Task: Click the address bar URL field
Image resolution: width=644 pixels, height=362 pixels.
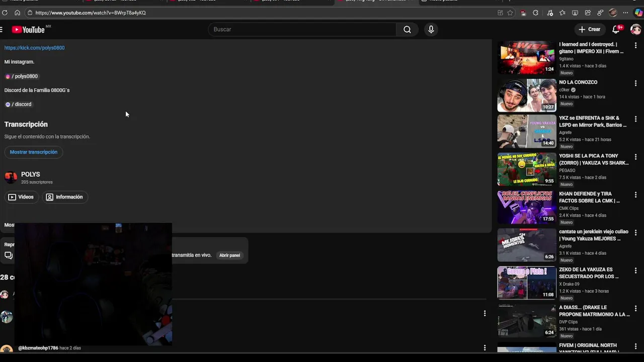Action: click(x=262, y=13)
